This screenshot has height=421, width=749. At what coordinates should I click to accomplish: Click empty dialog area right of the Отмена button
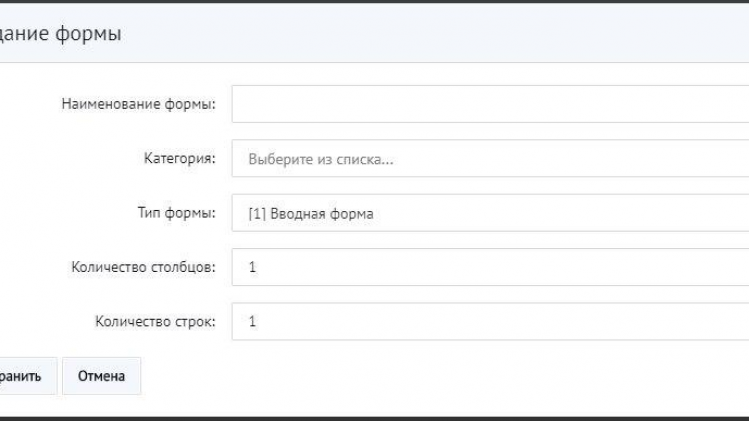click(x=444, y=376)
